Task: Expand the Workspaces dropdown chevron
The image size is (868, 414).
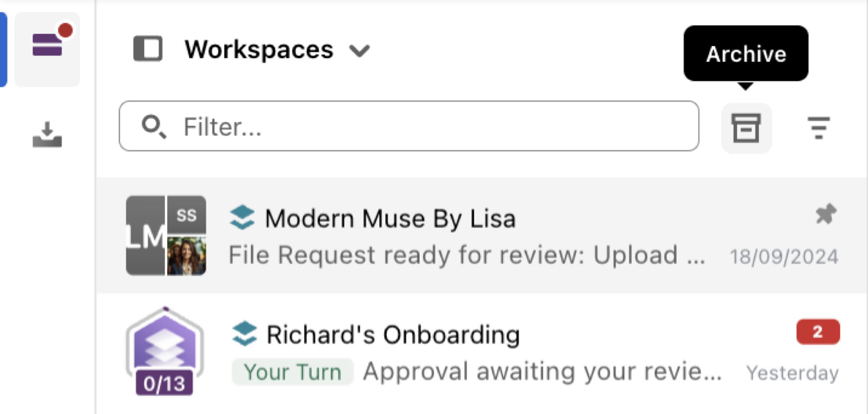Action: click(x=359, y=51)
